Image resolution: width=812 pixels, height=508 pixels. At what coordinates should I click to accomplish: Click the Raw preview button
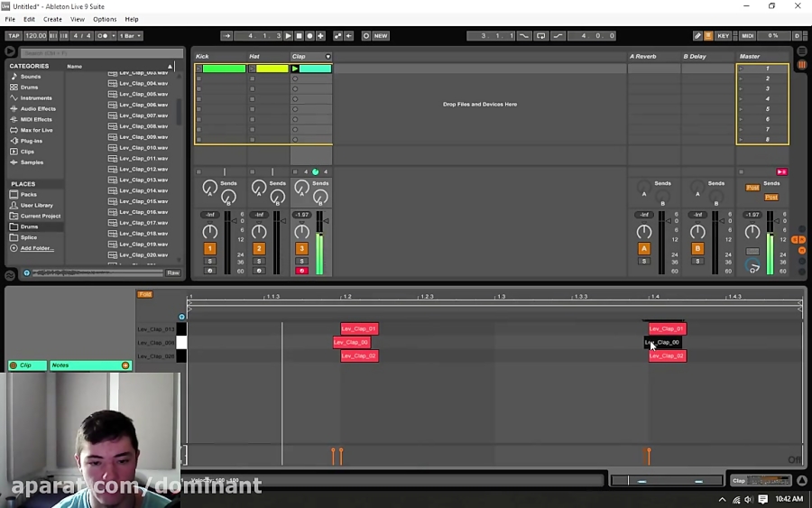[173, 272]
